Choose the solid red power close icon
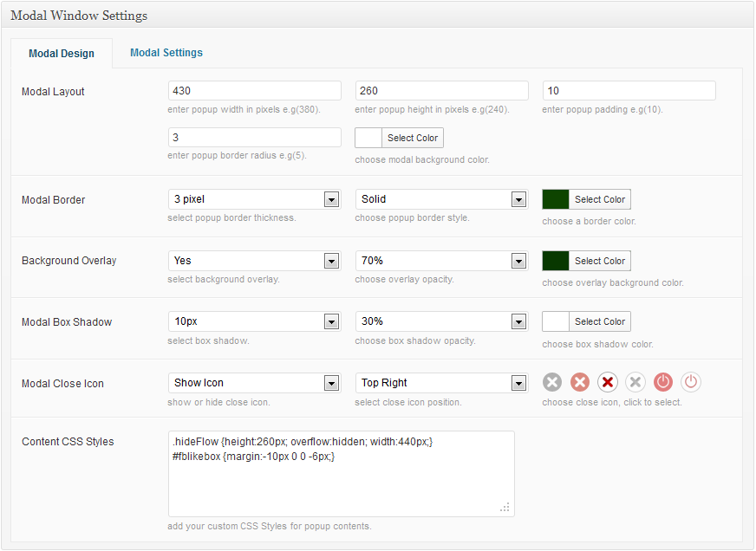 coord(663,382)
